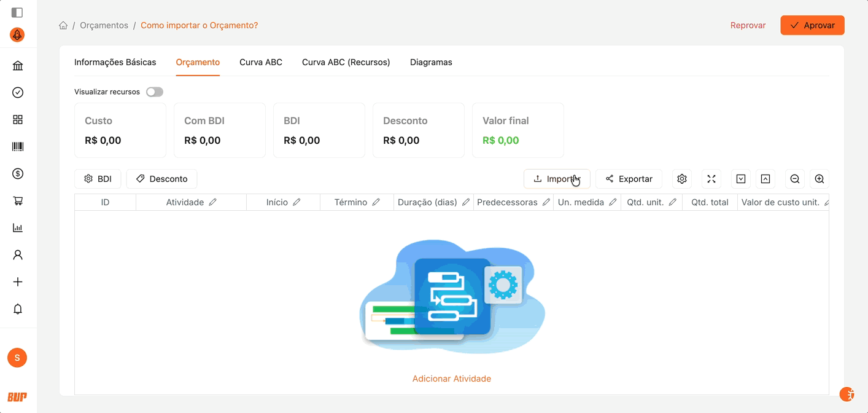Click the Adicionar Atividade link

coord(452,379)
